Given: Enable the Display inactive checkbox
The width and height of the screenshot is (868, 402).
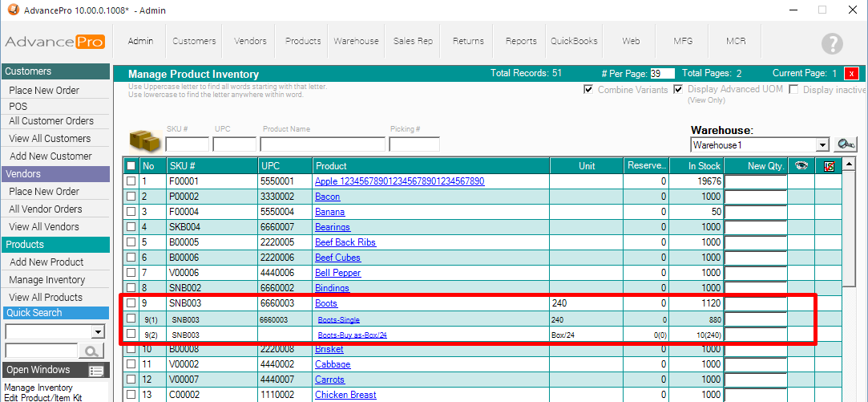Looking at the screenshot, I should click(x=794, y=90).
